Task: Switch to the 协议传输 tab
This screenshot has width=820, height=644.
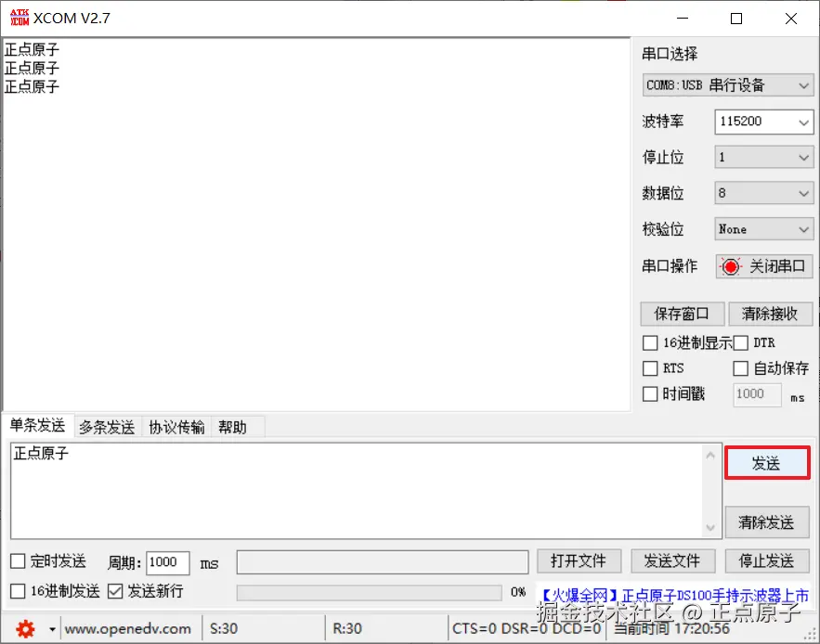Action: click(176, 427)
